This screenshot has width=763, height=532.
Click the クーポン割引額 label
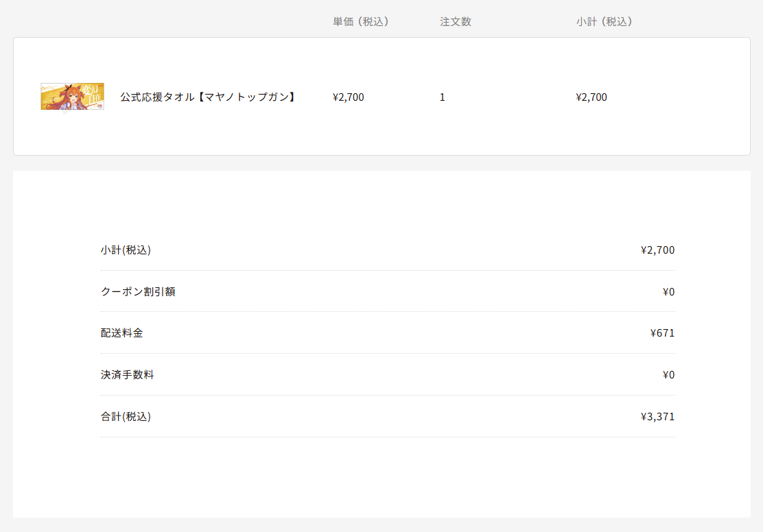pos(138,292)
